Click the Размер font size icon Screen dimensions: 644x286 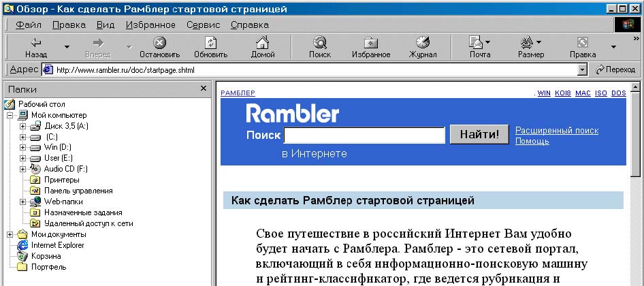[527, 42]
